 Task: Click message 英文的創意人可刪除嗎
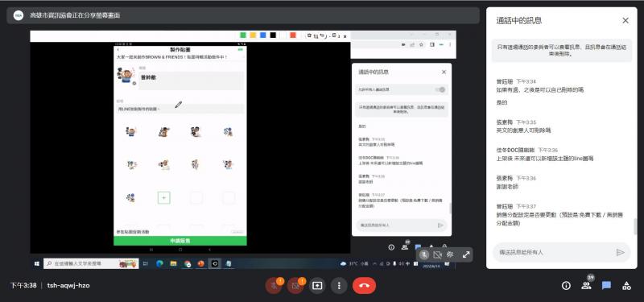click(x=523, y=130)
